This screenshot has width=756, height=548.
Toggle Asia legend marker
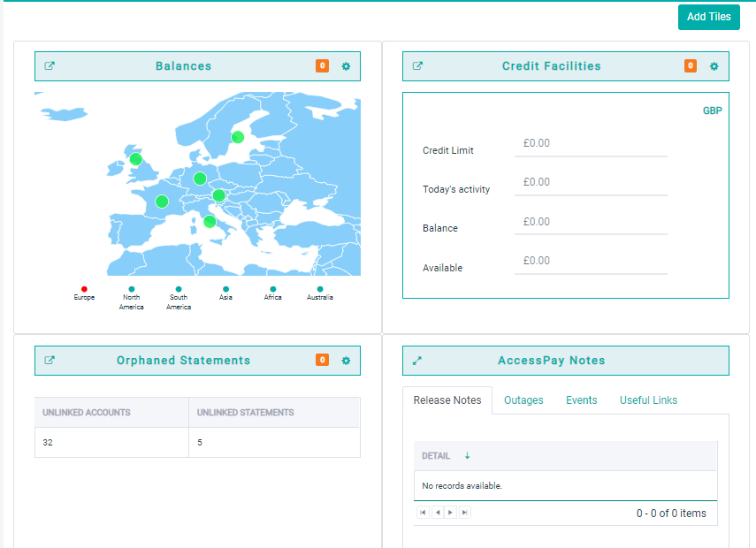click(x=225, y=289)
